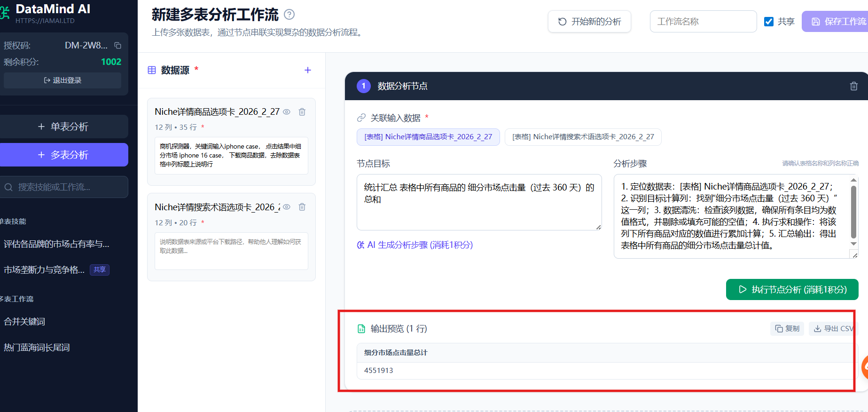This screenshot has height=412, width=868.
Task: Open 多表分析 from the sidebar
Action: pos(63,155)
